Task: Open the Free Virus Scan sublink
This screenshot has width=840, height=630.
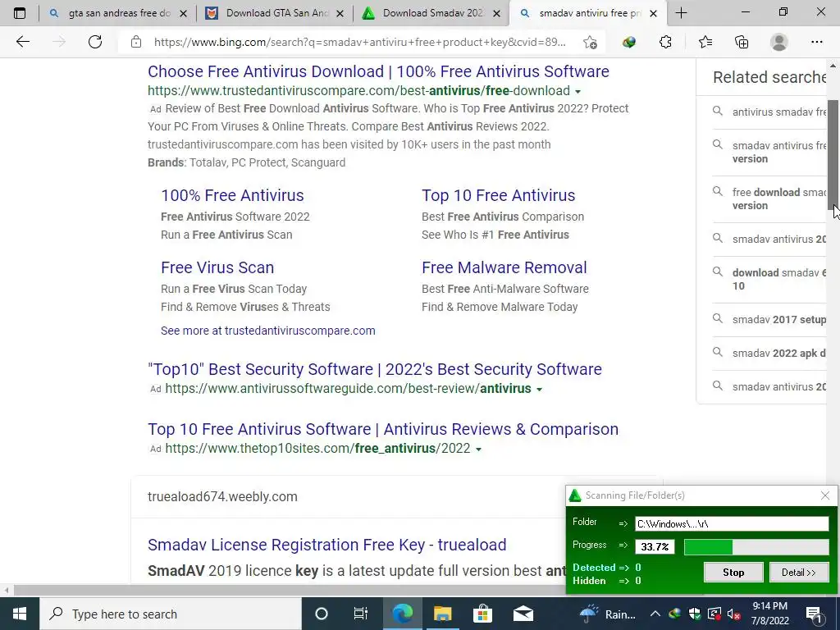Action: pyautogui.click(x=217, y=267)
